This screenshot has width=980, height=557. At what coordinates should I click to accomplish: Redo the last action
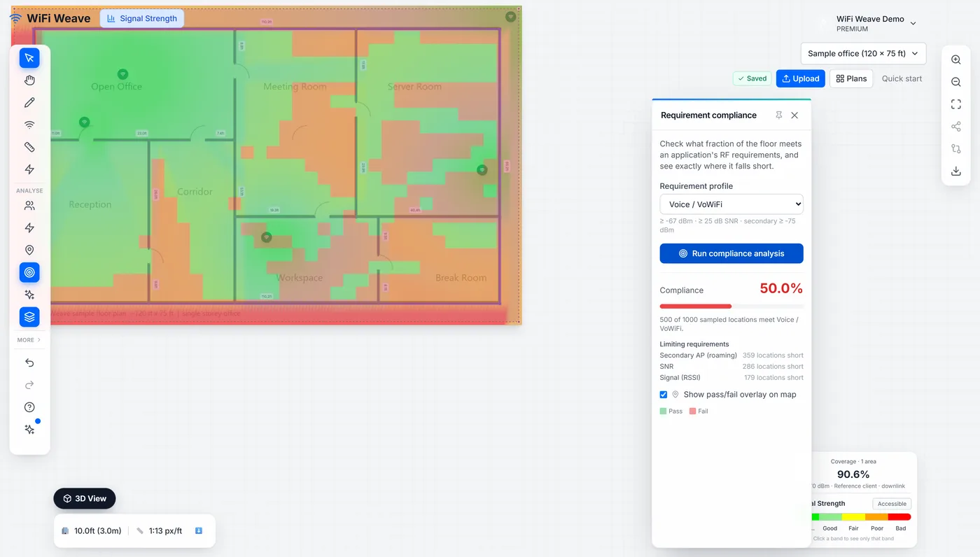tap(29, 385)
